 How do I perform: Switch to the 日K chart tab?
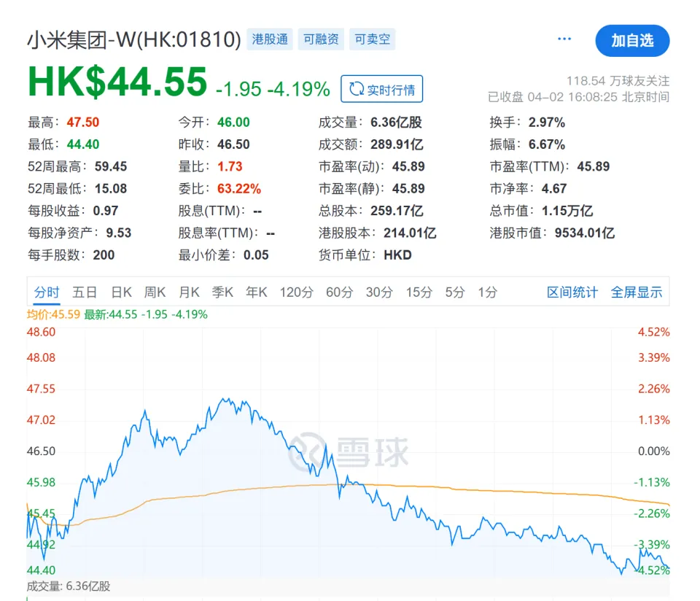pos(122,292)
